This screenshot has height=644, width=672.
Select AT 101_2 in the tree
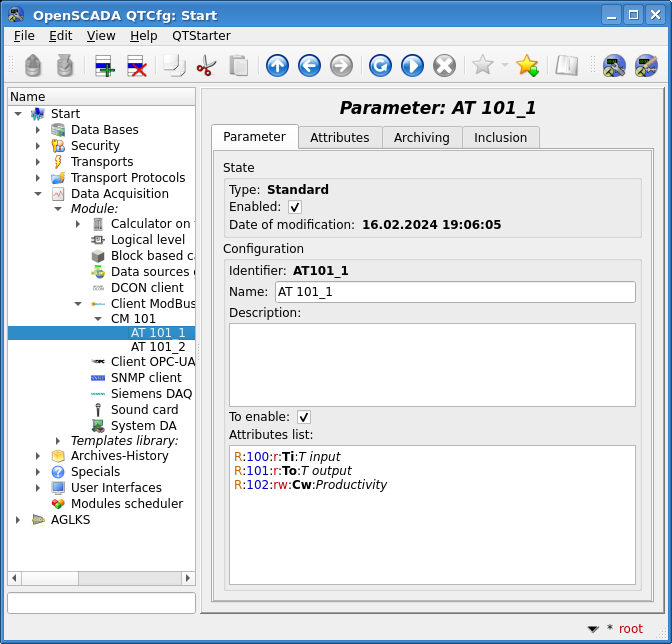pyautogui.click(x=158, y=347)
